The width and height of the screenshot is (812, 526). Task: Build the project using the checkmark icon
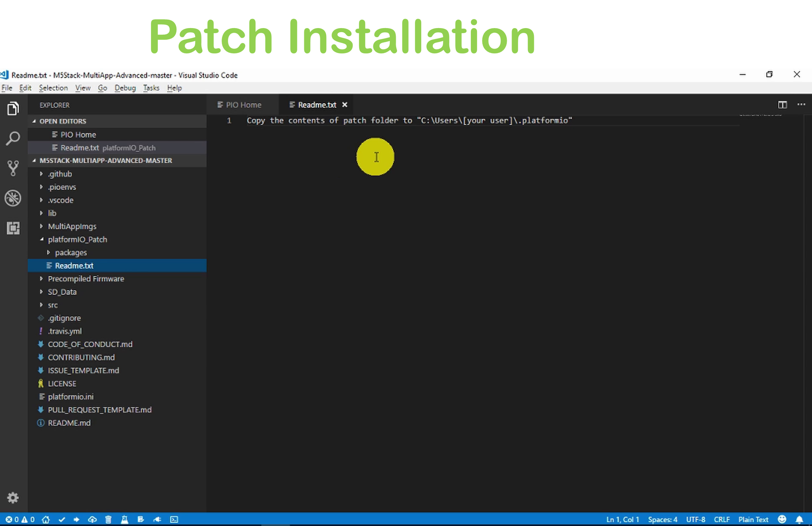[62, 519]
